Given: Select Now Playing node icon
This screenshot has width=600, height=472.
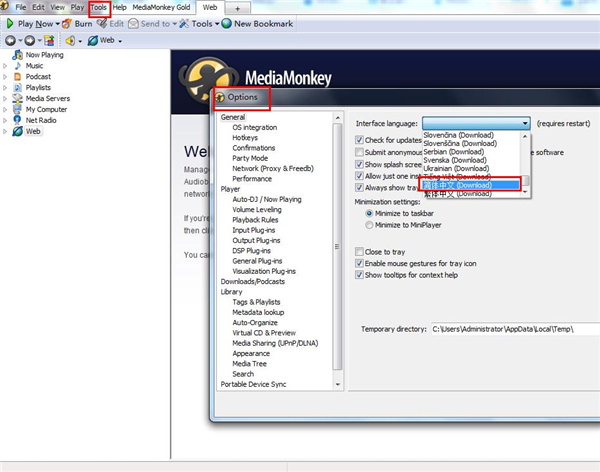Looking at the screenshot, I should coord(17,55).
